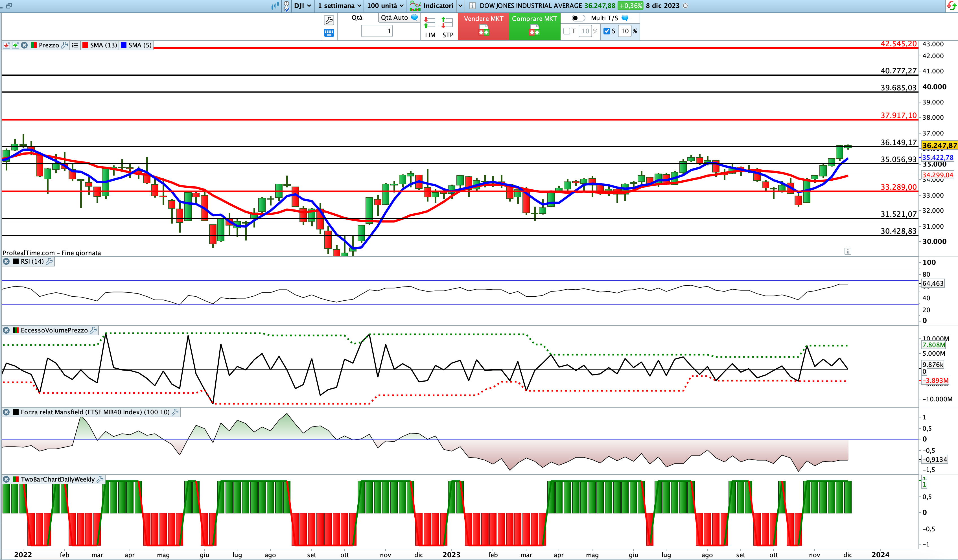
Task: Open Forza relat Mansfield settings wrench
Action: pyautogui.click(x=175, y=412)
